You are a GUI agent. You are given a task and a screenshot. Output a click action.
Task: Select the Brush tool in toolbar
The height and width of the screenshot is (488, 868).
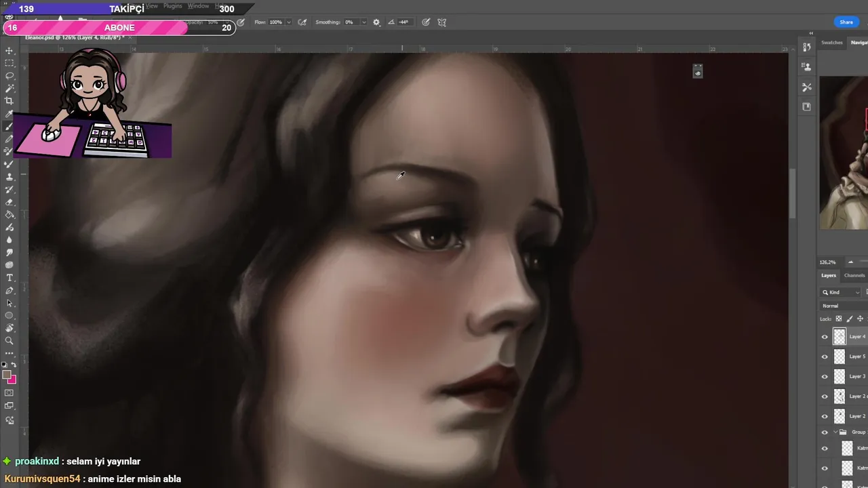[9, 127]
